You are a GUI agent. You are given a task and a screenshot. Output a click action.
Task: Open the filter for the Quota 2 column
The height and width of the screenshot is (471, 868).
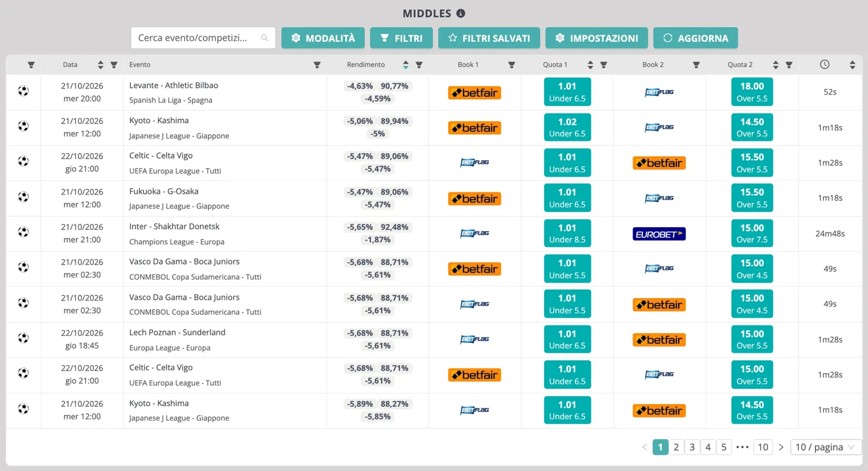(789, 65)
